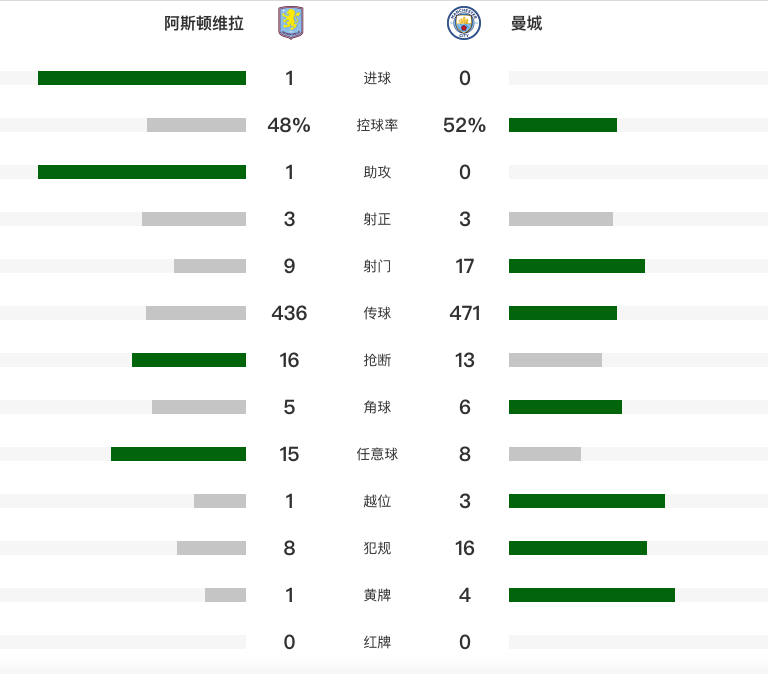This screenshot has height=674, width=768.
Task: Select the 进球 stat label
Action: click(377, 78)
